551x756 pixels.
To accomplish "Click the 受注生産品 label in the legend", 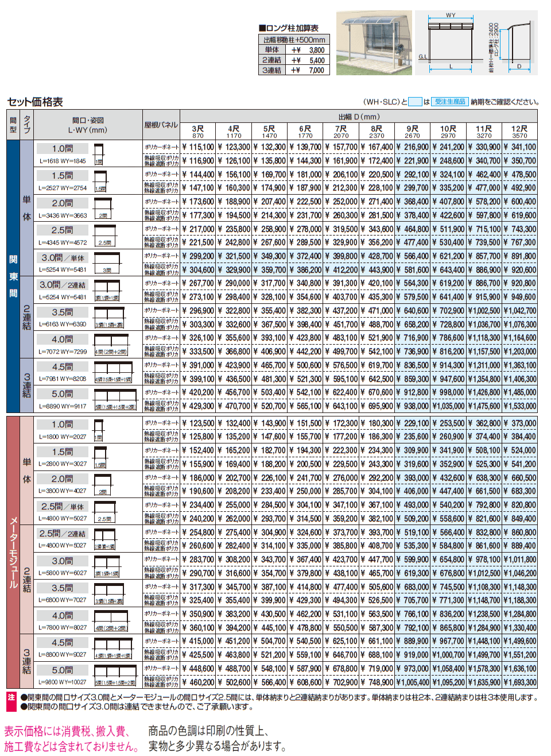I will [449, 102].
